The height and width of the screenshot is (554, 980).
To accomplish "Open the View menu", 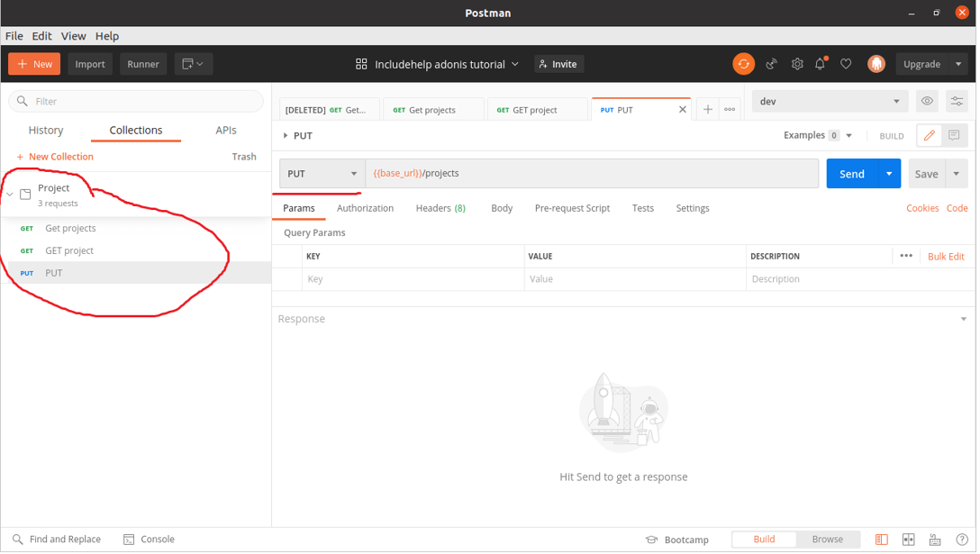I will (73, 36).
